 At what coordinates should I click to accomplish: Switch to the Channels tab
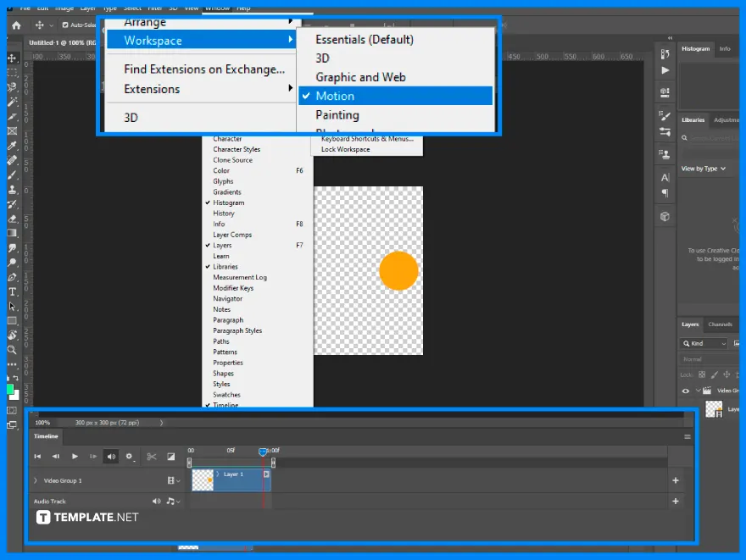click(x=721, y=324)
